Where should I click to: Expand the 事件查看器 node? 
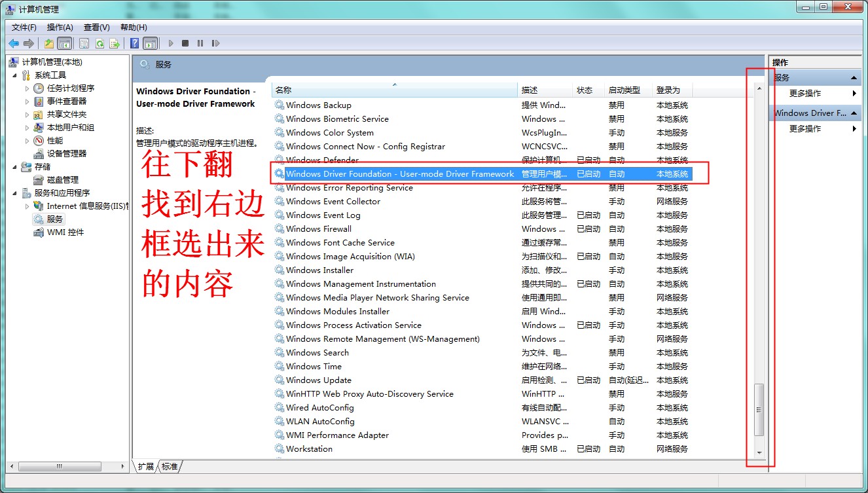(27, 101)
